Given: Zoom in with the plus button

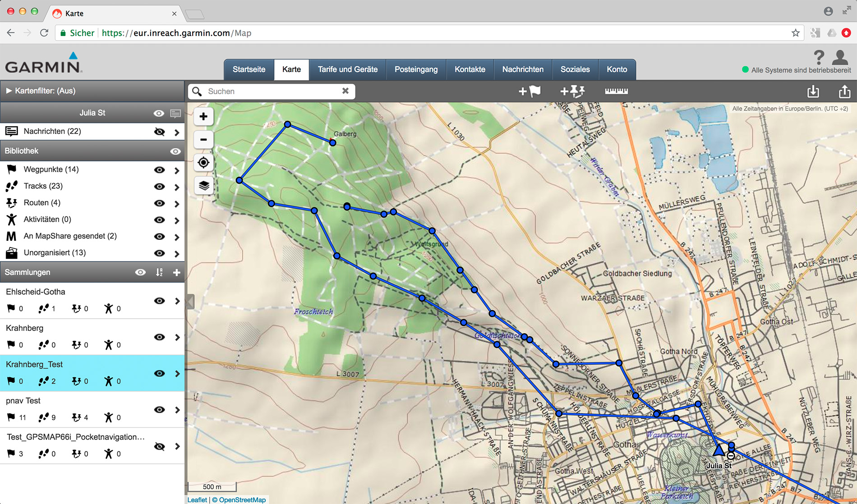Looking at the screenshot, I should tap(203, 117).
